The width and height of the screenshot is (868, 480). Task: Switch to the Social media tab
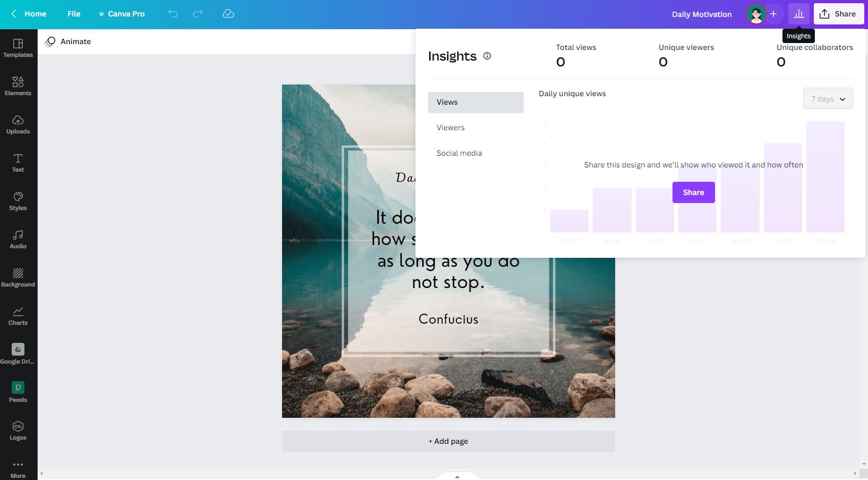[459, 153]
